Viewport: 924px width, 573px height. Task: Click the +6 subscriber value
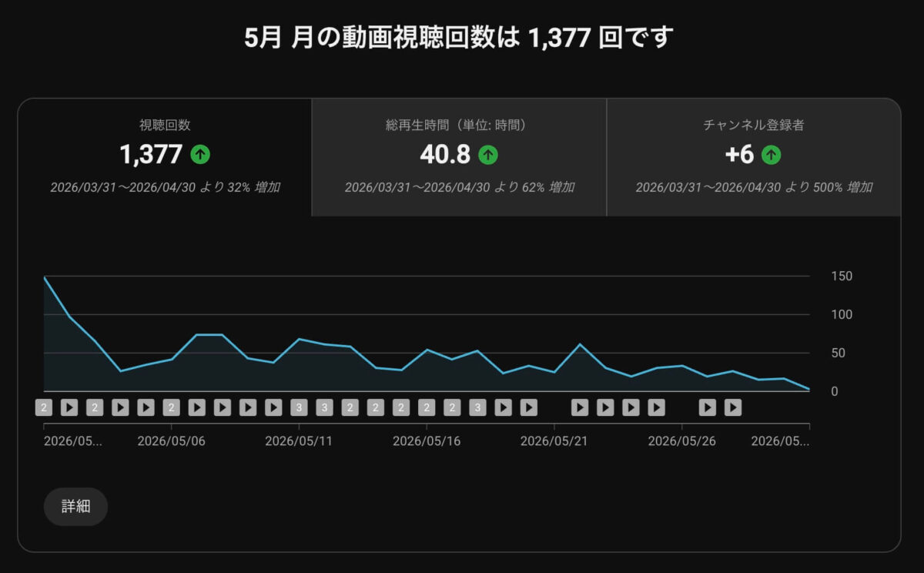coord(739,155)
